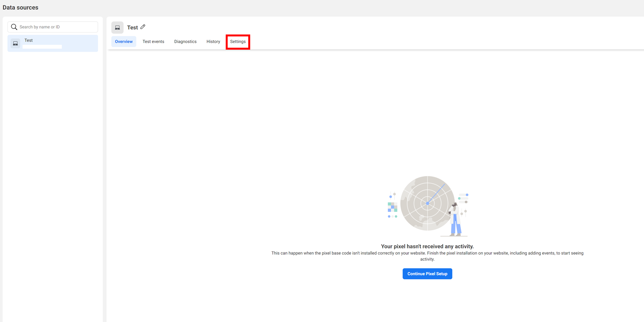644x322 pixels.
Task: Select the Test data source in sidebar
Action: point(53,43)
